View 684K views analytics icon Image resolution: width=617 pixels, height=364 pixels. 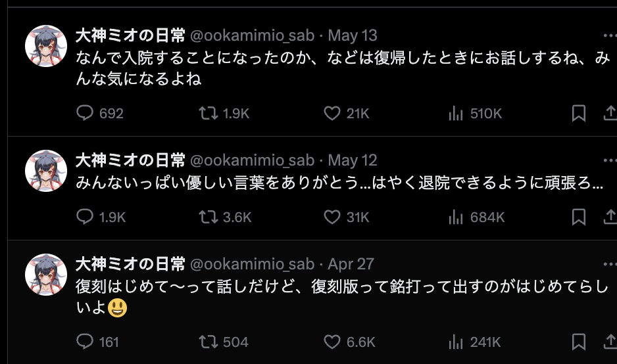pyautogui.click(x=456, y=217)
